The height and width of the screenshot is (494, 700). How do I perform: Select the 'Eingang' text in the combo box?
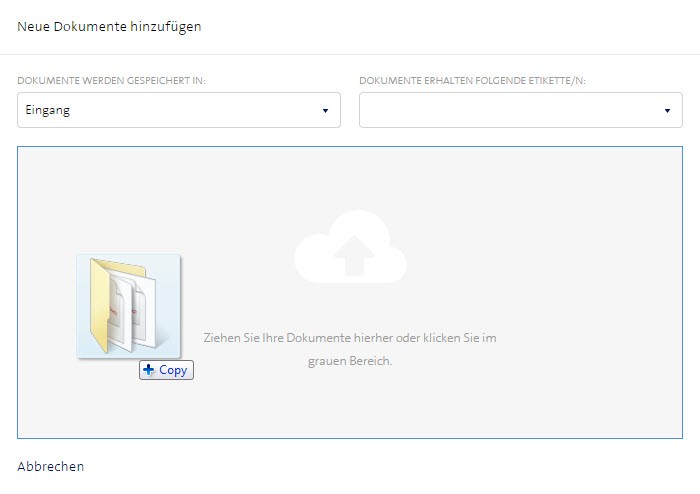[47, 110]
